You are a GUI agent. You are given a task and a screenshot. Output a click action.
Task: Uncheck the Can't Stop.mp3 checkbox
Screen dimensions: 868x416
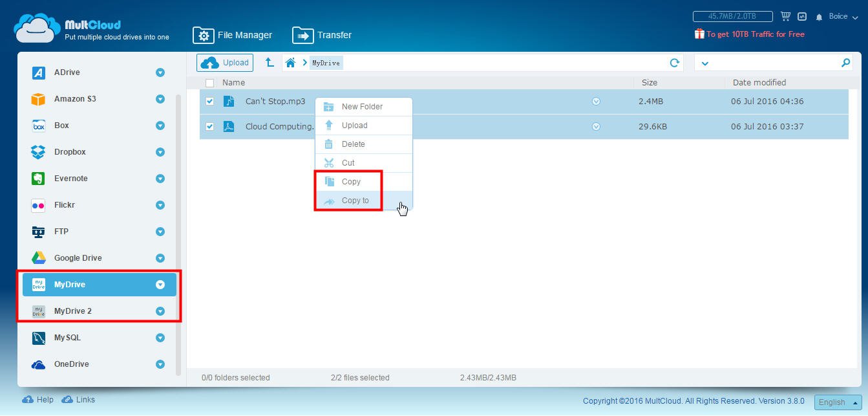pyautogui.click(x=209, y=102)
